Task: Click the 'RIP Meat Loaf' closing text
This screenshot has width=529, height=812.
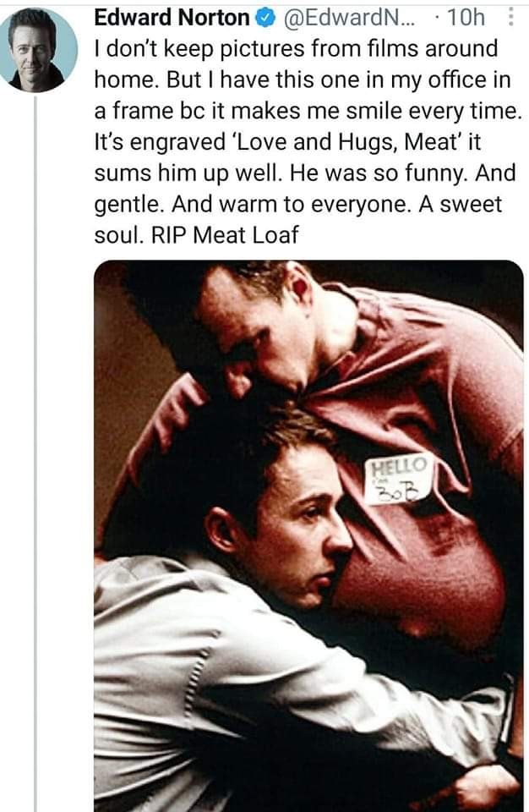Action: (x=225, y=235)
